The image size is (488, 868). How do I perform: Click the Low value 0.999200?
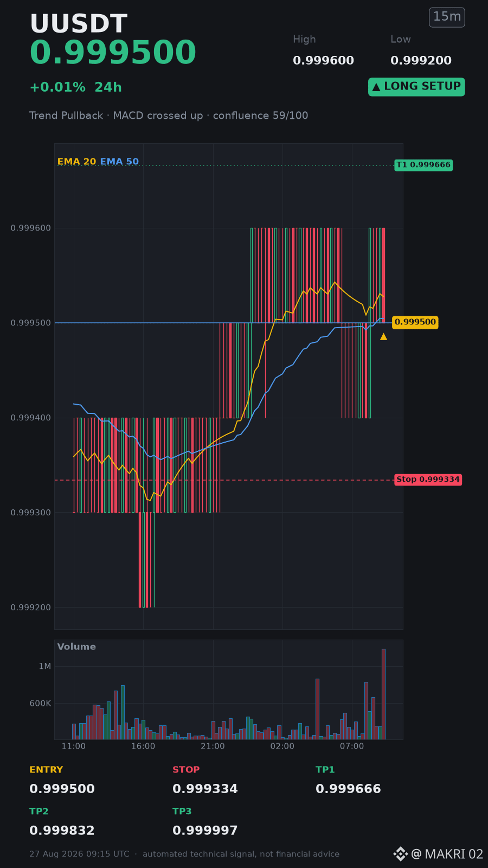point(421,61)
